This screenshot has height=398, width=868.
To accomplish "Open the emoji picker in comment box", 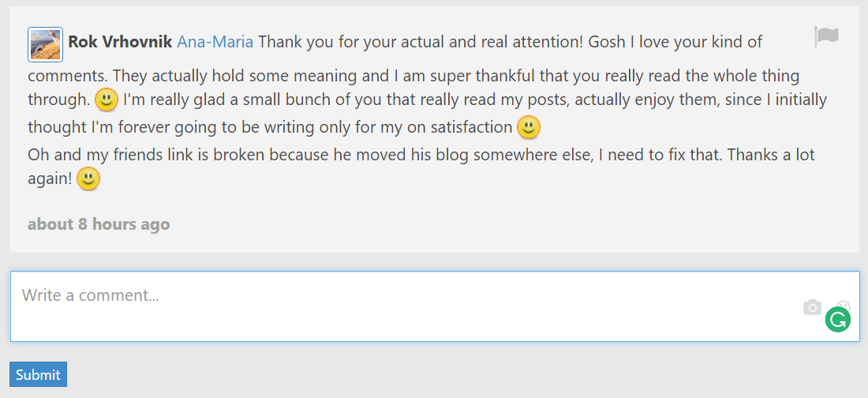I will coord(845,304).
